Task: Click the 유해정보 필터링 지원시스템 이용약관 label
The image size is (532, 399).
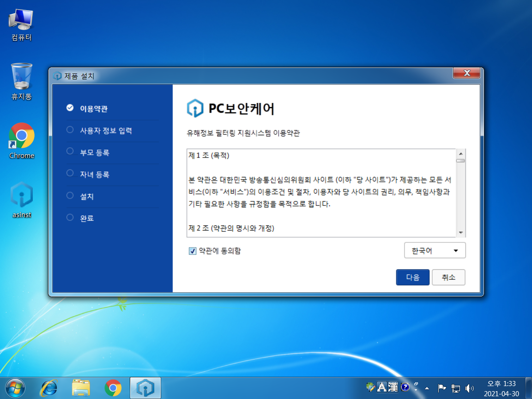Action: [243, 133]
